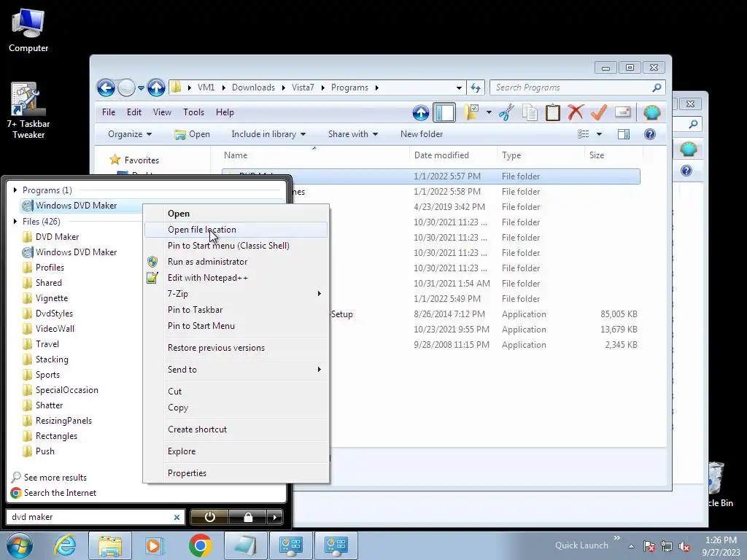Click the red X Delete toolbar icon
747x560 pixels.
pos(576,113)
